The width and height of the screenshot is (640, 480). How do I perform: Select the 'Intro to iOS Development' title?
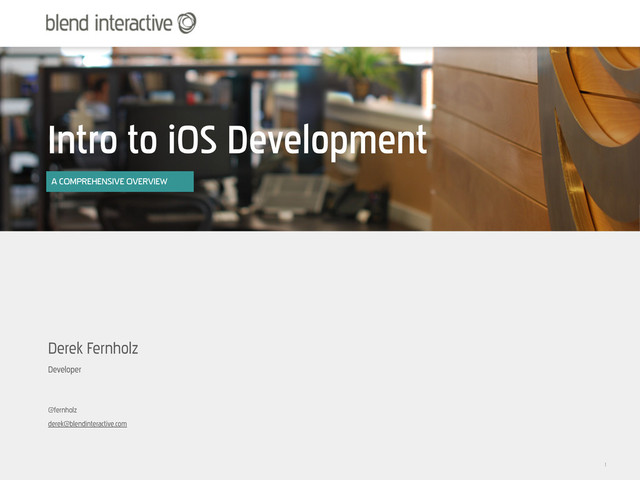tap(237, 140)
